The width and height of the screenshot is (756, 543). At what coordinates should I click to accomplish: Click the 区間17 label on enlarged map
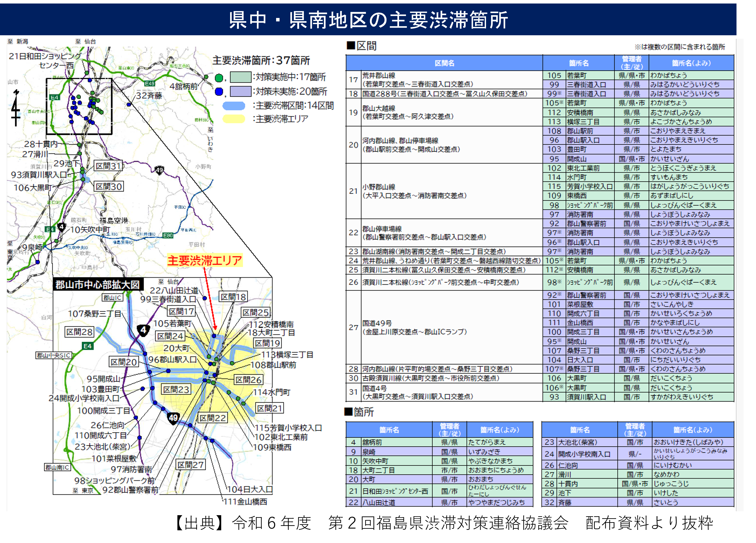point(181,311)
